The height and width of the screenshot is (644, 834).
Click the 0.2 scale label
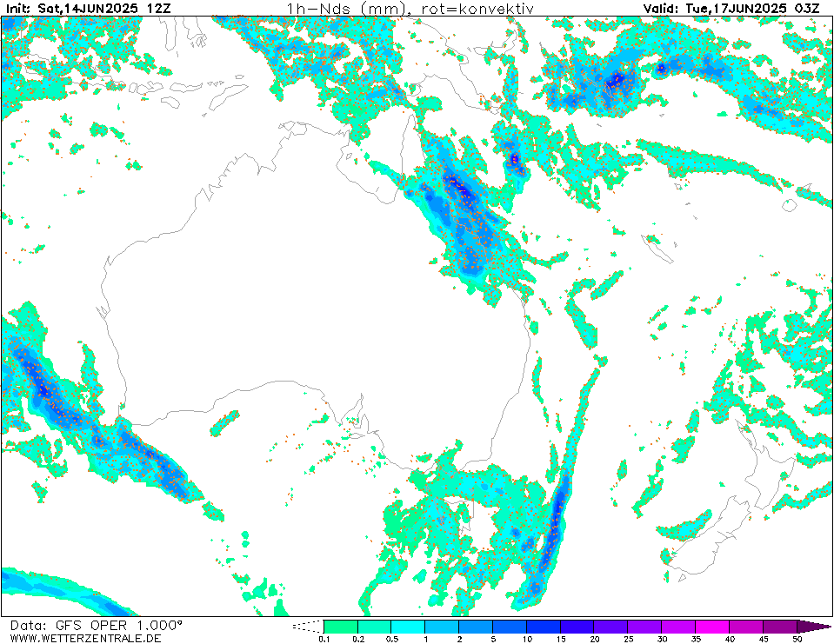[358, 639]
